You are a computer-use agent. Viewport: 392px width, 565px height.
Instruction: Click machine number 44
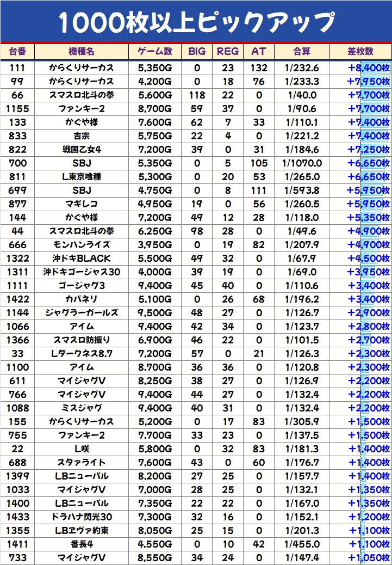pos(17,231)
